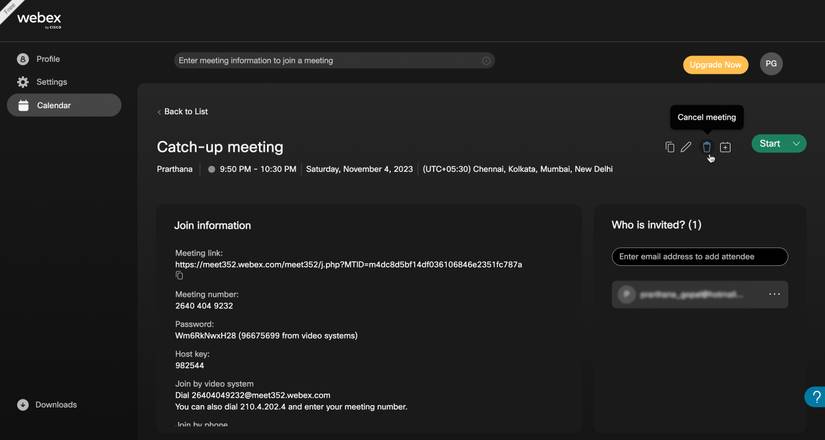Go Back to List
This screenshot has width=825, height=440.
(x=183, y=112)
